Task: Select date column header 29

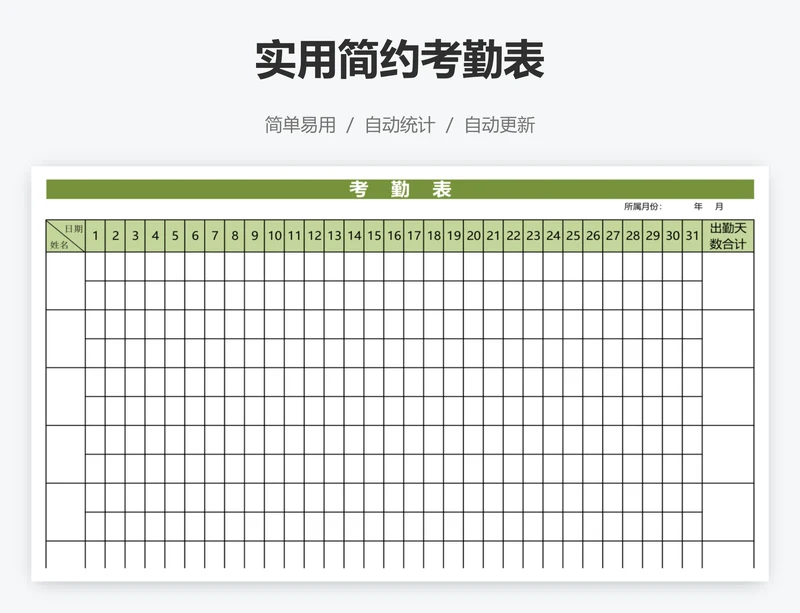Action: point(652,236)
